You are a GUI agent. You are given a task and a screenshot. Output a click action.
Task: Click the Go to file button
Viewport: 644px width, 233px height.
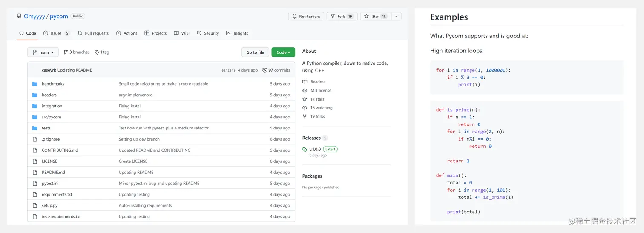point(255,52)
